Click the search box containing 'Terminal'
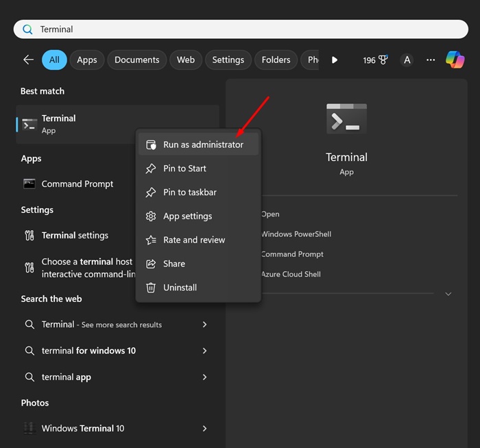Image resolution: width=480 pixels, height=448 pixels. coord(240,29)
